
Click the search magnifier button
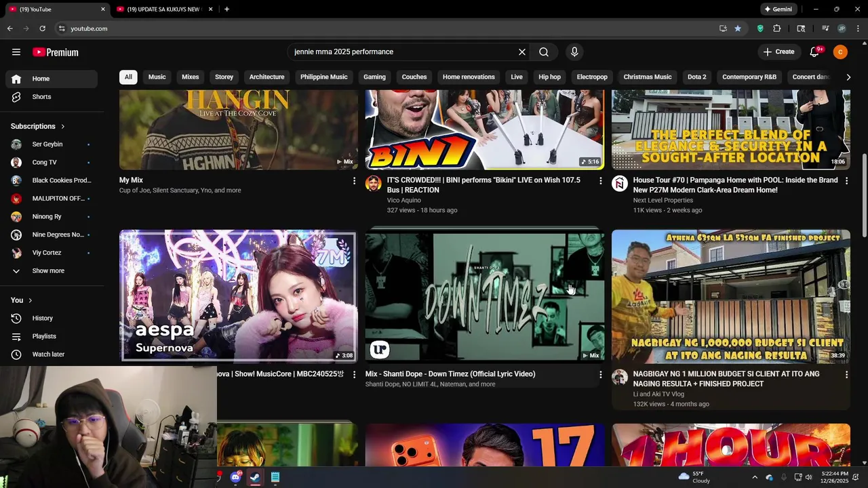544,52
